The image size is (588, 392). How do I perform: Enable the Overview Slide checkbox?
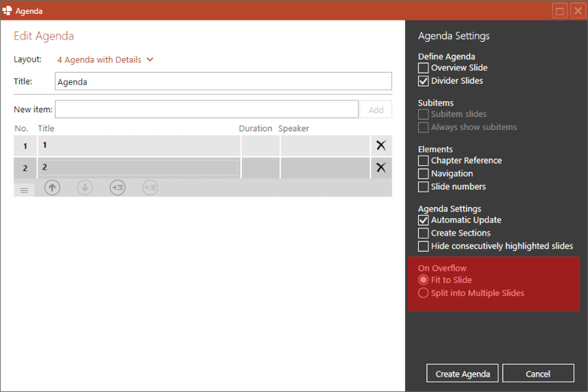423,68
